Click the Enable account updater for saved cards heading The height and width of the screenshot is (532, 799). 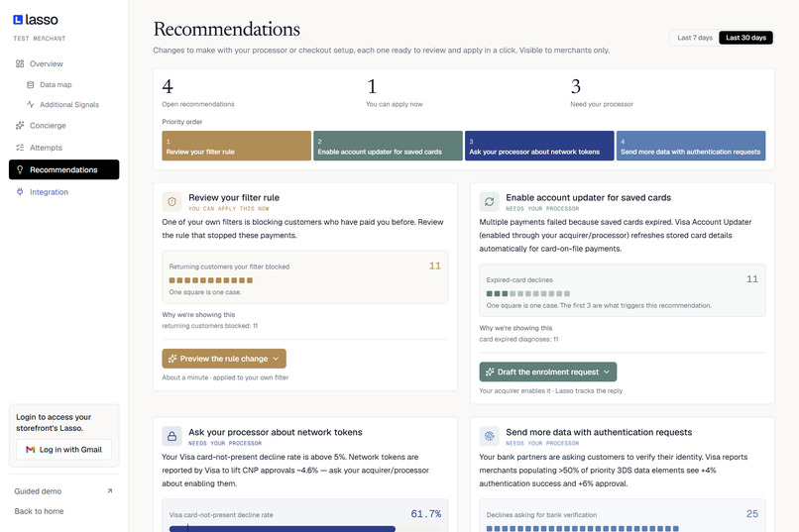(588, 197)
